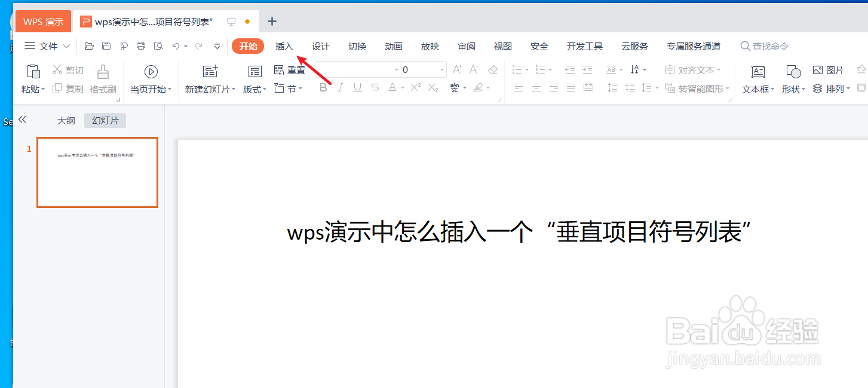Screen dimensions: 868x388
Task: Add a new document tab with plus
Action: coord(272,22)
